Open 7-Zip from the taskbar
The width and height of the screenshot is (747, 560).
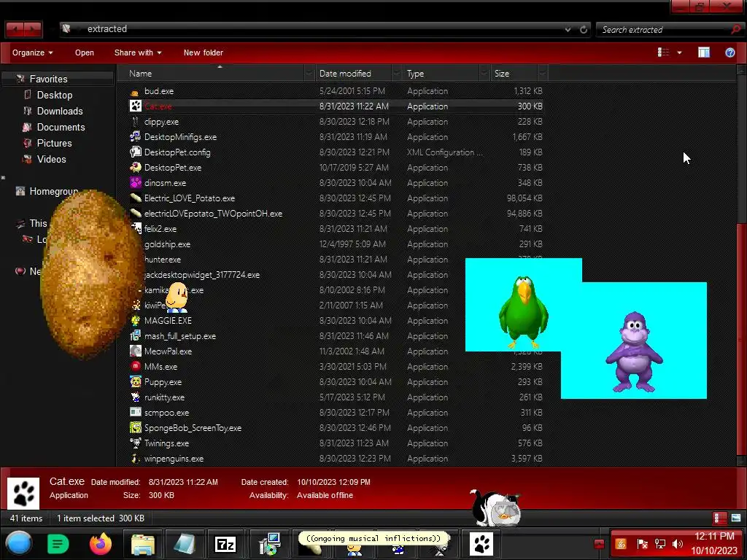(225, 544)
